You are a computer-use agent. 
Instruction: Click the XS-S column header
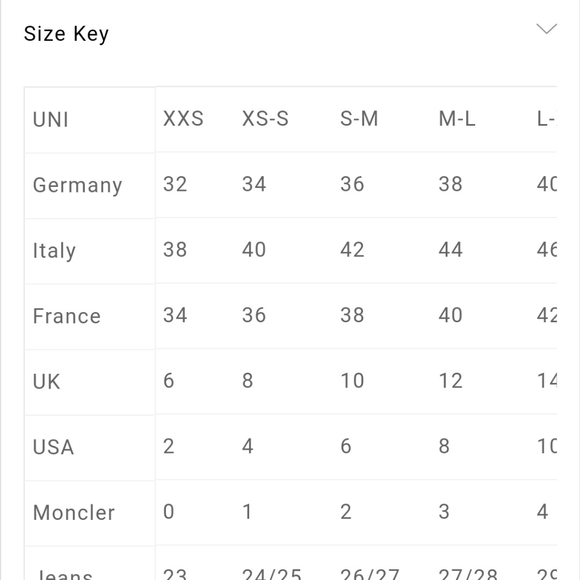tap(265, 119)
